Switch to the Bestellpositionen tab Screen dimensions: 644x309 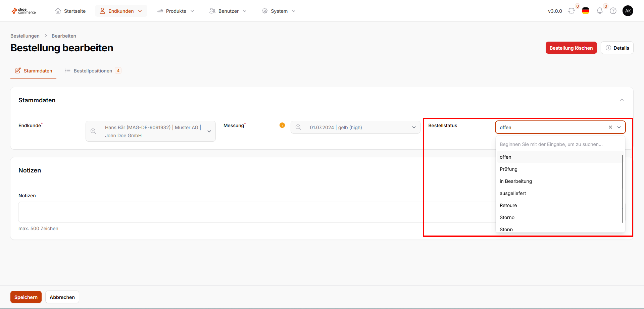93,71
